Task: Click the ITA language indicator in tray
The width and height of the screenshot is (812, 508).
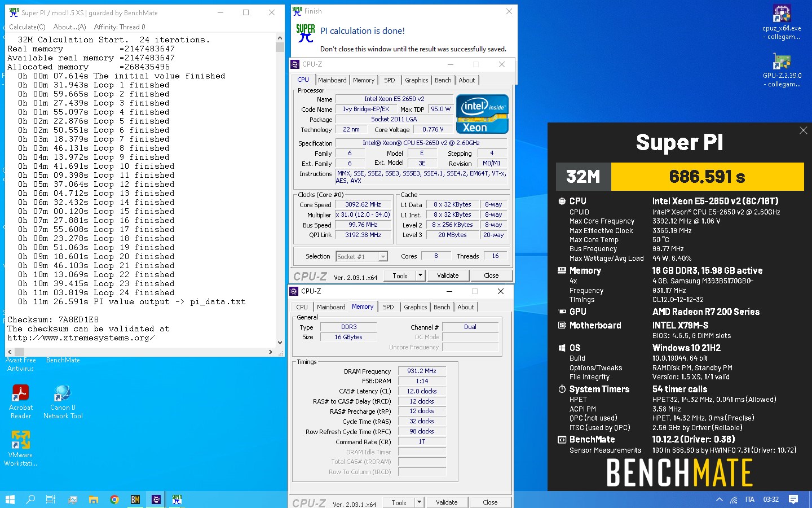Action: tap(750, 500)
